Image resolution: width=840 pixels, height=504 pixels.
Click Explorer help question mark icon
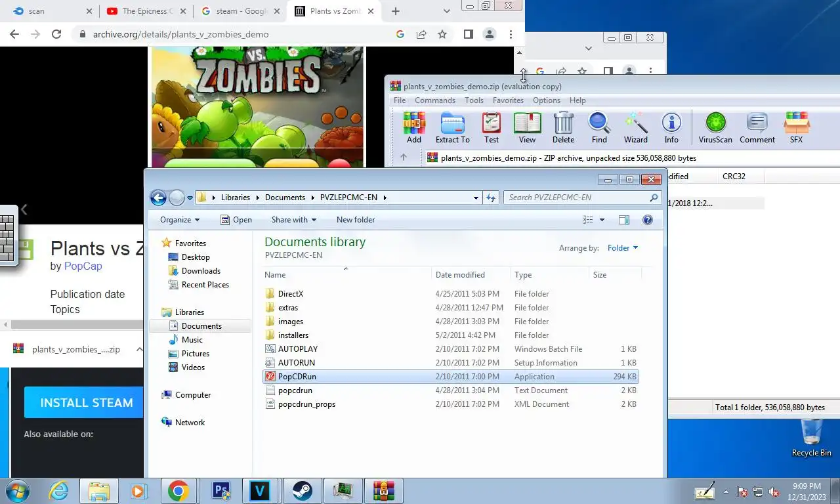648,220
